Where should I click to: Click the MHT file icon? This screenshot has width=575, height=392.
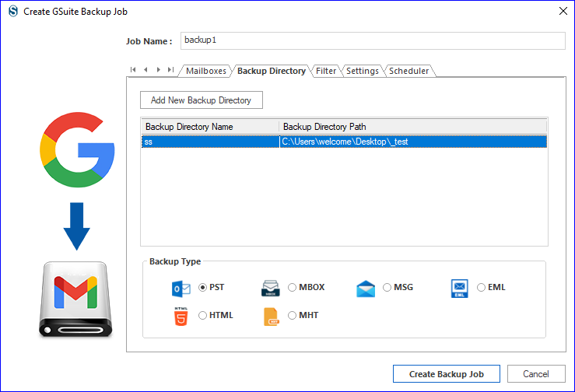point(272,317)
